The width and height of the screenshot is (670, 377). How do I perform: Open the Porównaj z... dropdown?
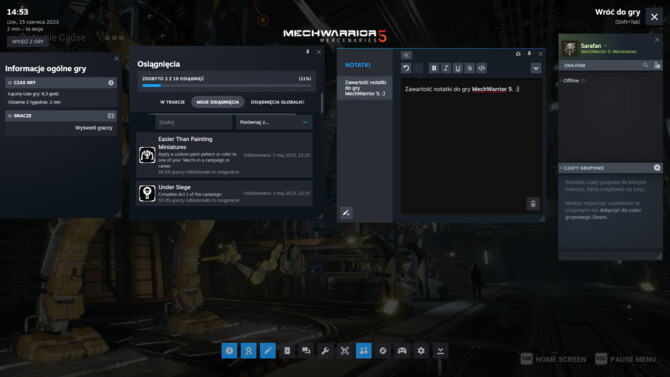click(x=274, y=122)
